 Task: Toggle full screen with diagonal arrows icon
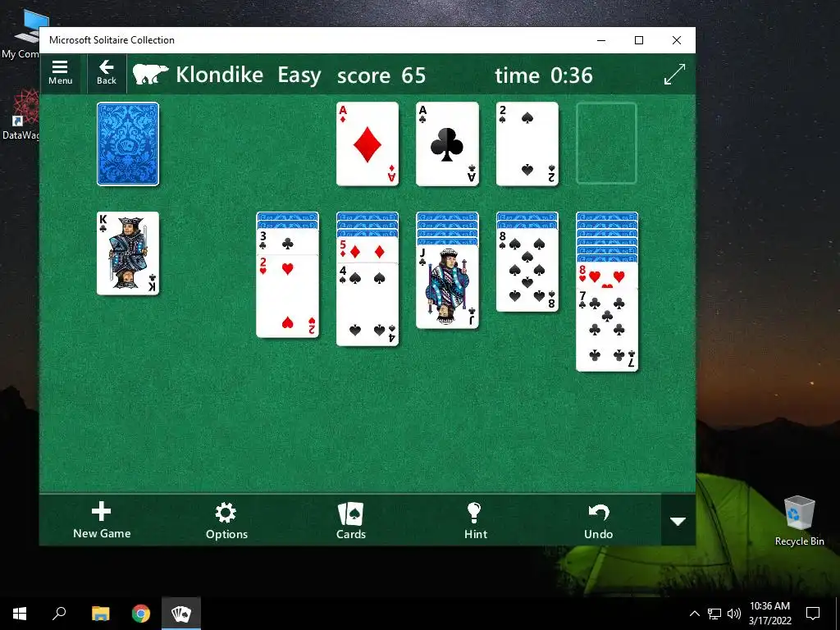(674, 75)
